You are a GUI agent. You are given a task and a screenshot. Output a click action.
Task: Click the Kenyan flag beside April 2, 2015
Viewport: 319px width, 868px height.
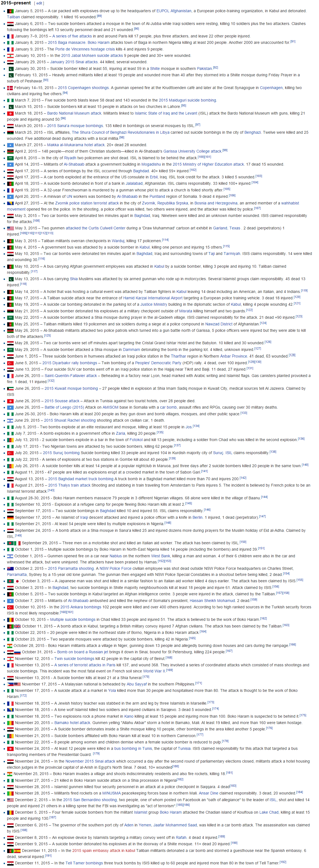[10, 152]
